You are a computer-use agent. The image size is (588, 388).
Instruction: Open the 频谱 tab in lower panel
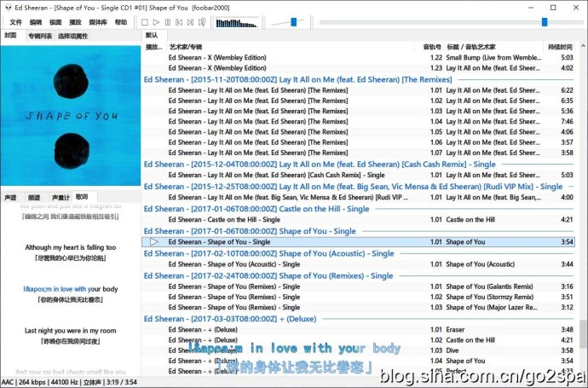(x=34, y=197)
